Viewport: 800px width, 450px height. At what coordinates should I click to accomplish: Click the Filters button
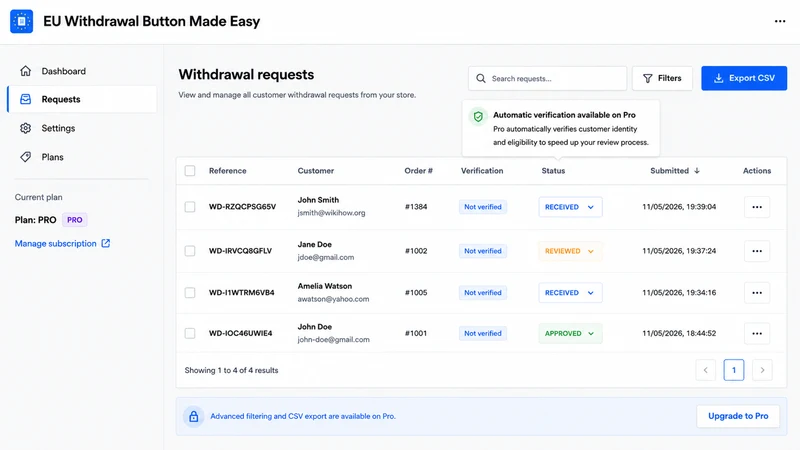click(662, 79)
